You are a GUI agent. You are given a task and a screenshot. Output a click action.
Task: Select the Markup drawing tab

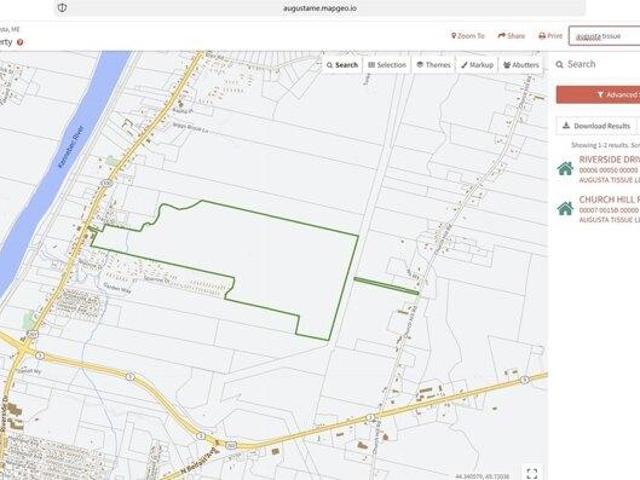[x=477, y=65]
